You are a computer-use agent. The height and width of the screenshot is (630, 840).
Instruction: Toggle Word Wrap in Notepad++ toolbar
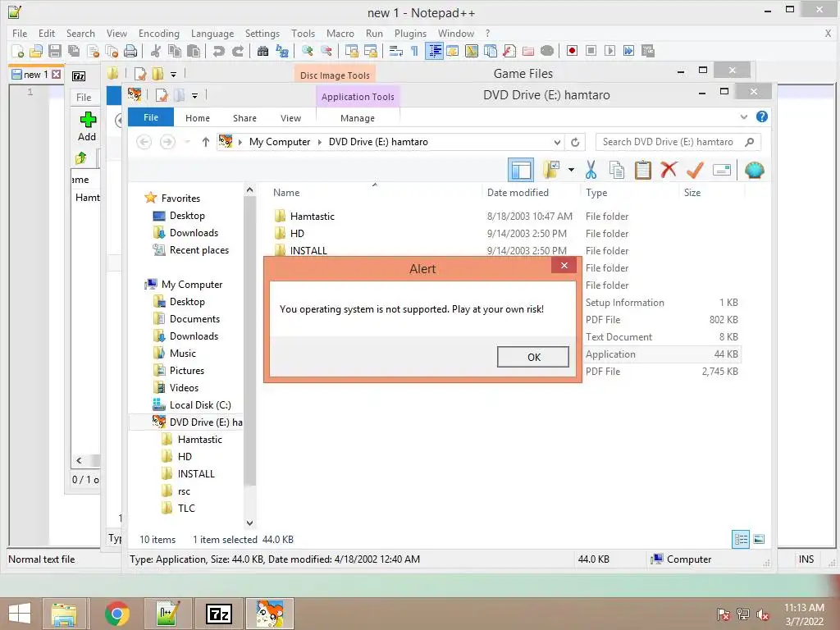396,51
